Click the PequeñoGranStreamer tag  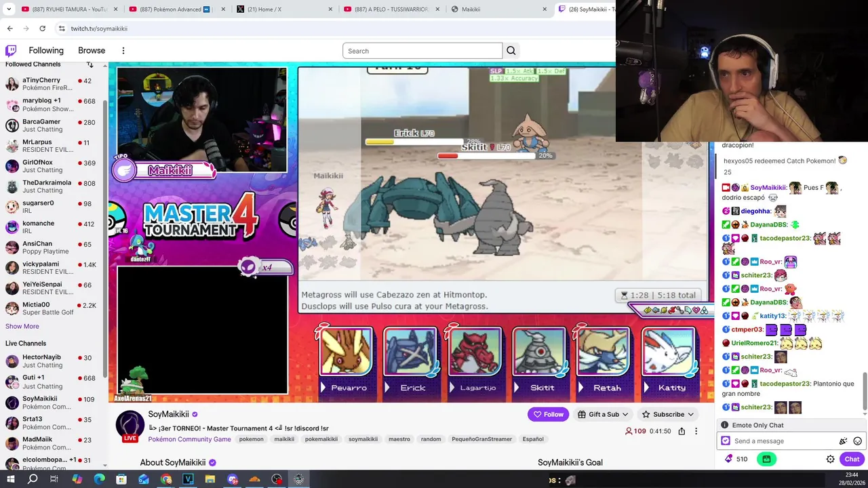(x=482, y=439)
